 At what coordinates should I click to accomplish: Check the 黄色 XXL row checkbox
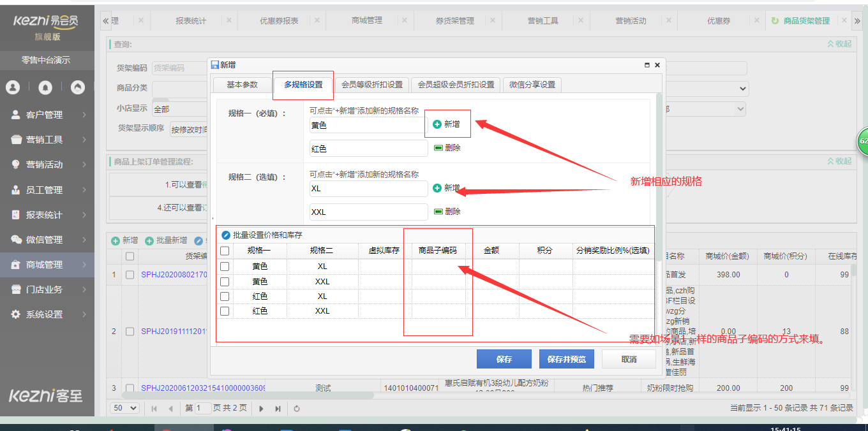(x=225, y=282)
